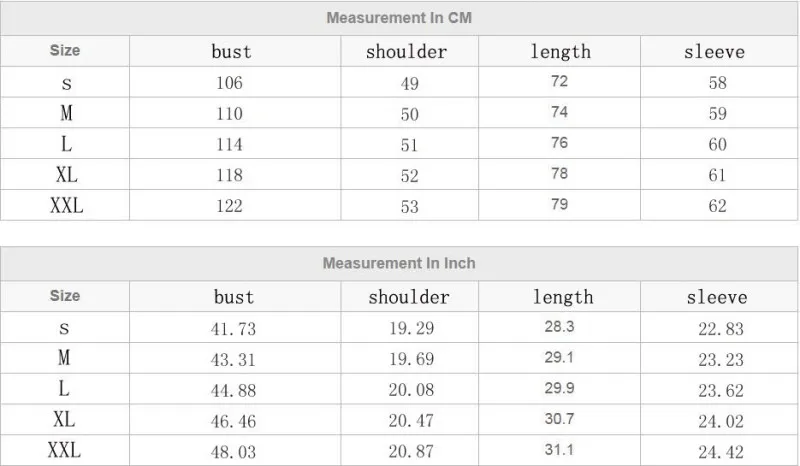Viewport: 800px width, 466px height.
Task: Click the sleeve value 62 for size XXL
Action: pos(717,206)
